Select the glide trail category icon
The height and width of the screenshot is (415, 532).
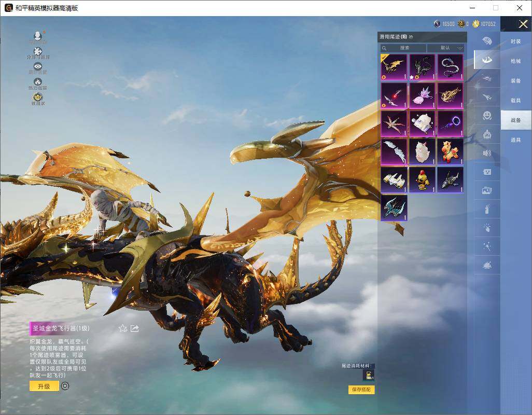coord(487,60)
